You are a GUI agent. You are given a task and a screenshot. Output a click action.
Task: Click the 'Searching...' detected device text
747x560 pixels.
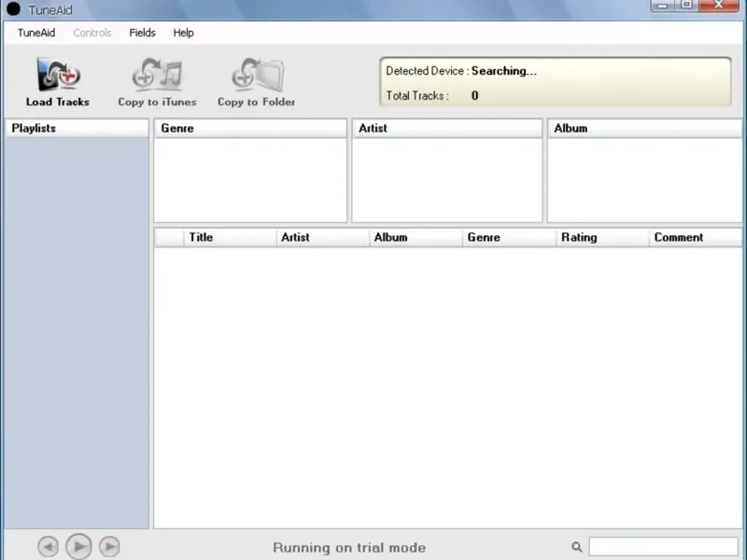[x=504, y=71]
